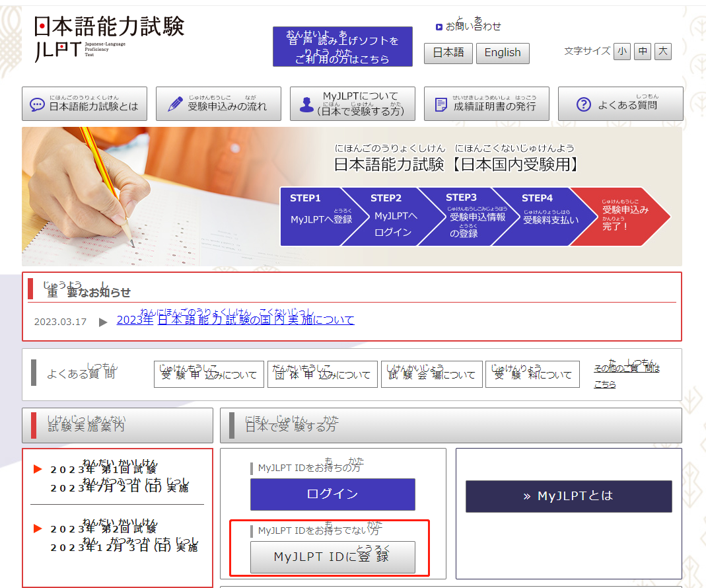The width and height of the screenshot is (706, 588).
Task: Click the small arrow icon beside お問い合わせ
Action: pyautogui.click(x=439, y=27)
